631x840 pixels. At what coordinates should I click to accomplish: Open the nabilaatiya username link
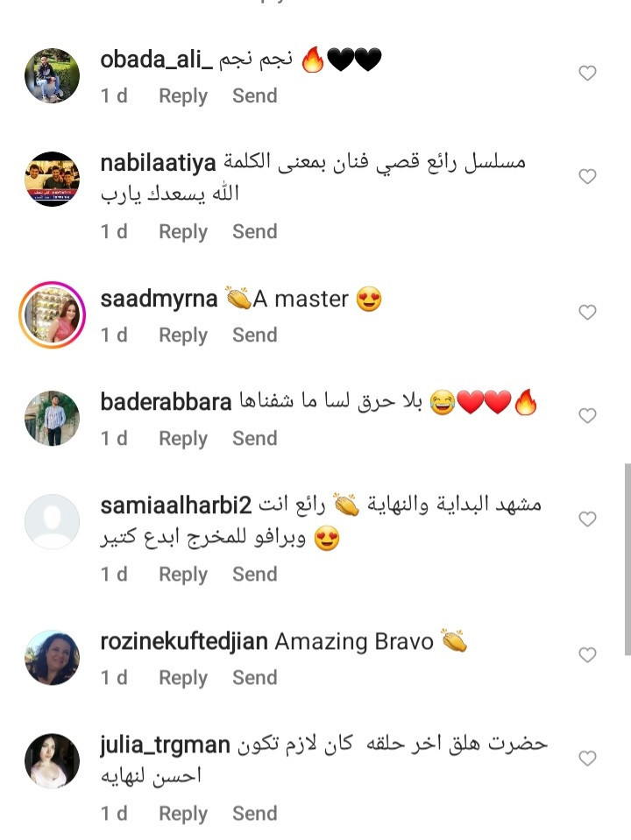click(x=158, y=163)
